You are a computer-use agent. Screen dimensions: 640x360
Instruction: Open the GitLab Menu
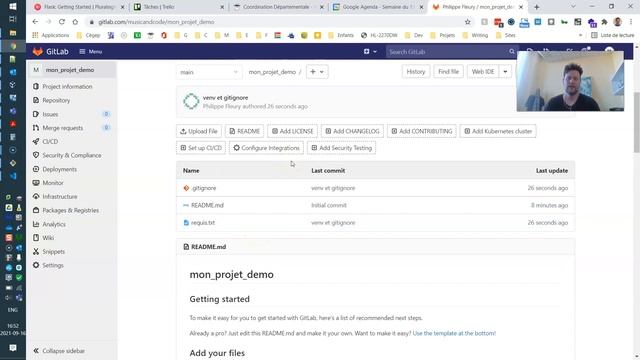point(91,51)
